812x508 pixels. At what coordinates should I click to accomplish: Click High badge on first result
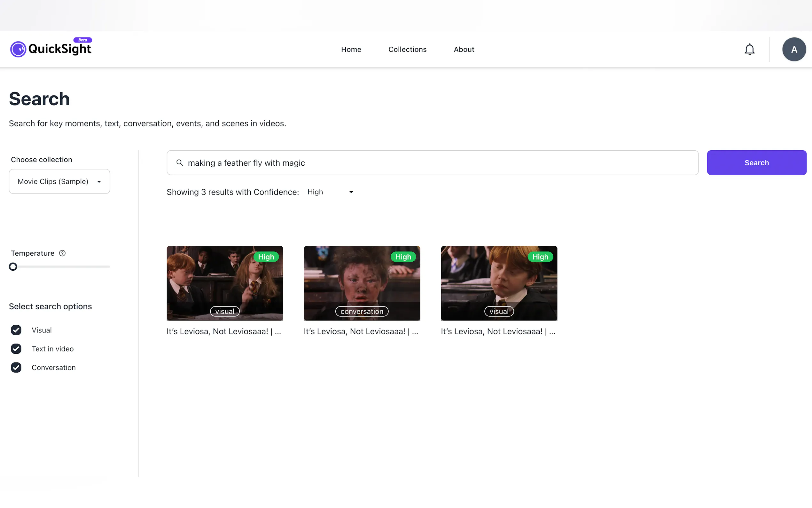coord(266,257)
